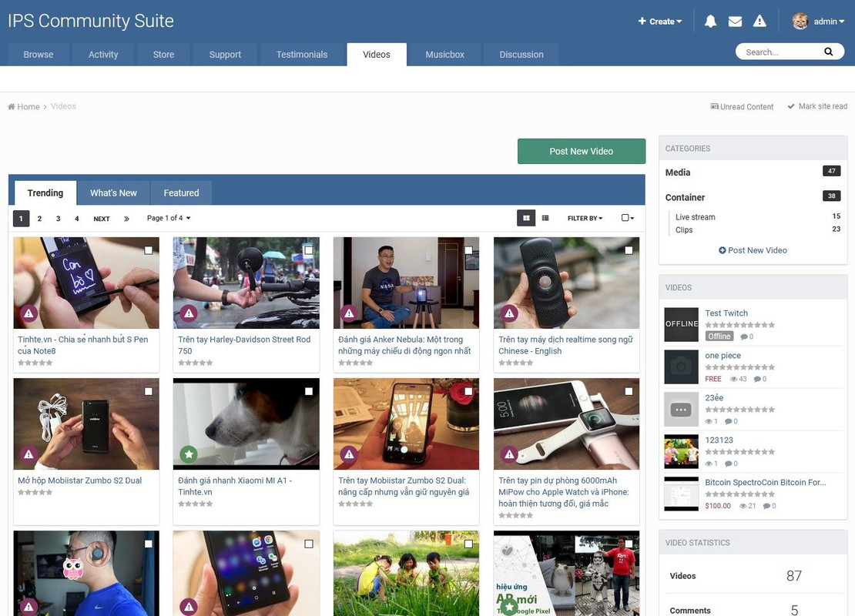This screenshot has height=616, width=855.
Task: Open the Media category link
Action: click(677, 172)
